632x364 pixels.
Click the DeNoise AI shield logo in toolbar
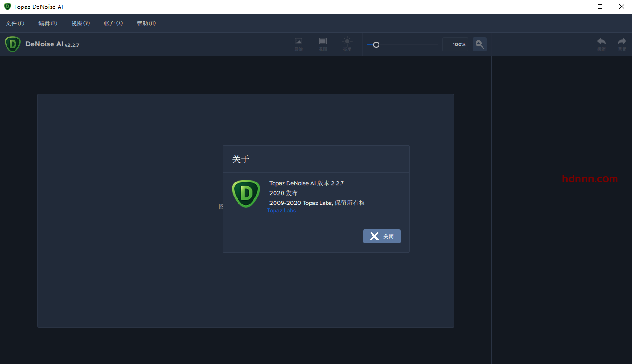pyautogui.click(x=13, y=44)
